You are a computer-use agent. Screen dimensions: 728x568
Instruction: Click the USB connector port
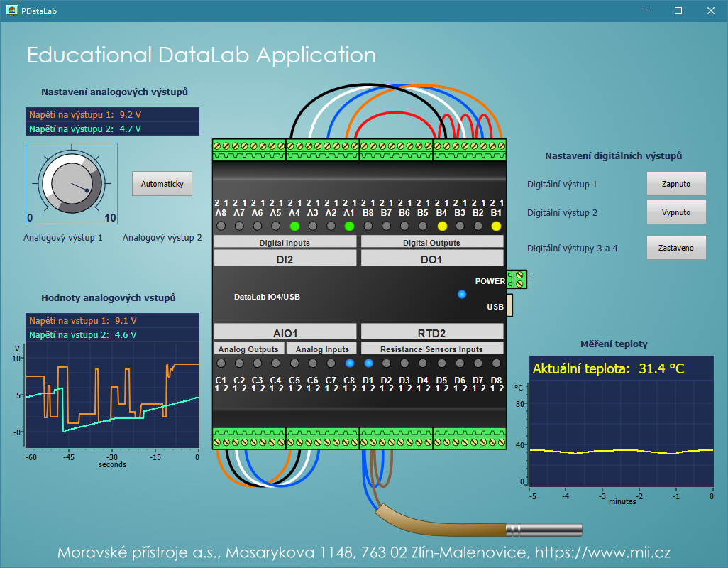(x=509, y=306)
